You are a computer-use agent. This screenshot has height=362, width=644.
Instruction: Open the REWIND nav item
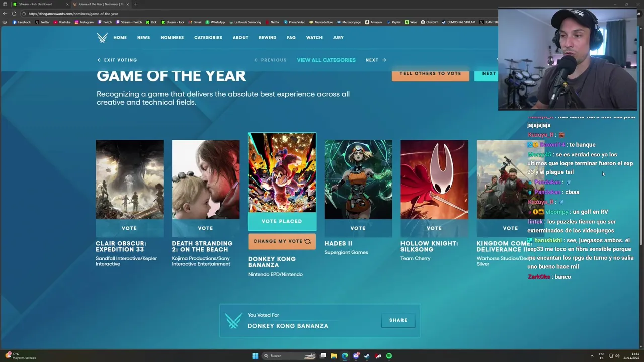[268, 38]
